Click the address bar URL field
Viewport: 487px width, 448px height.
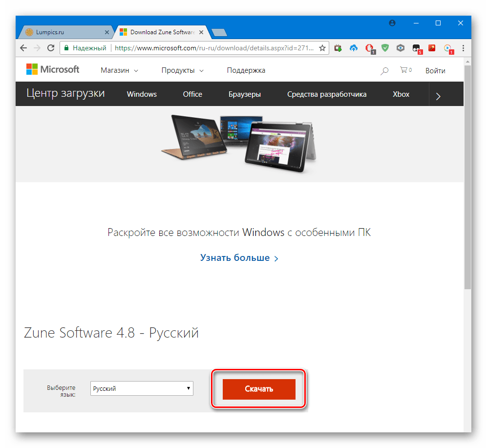pyautogui.click(x=214, y=48)
